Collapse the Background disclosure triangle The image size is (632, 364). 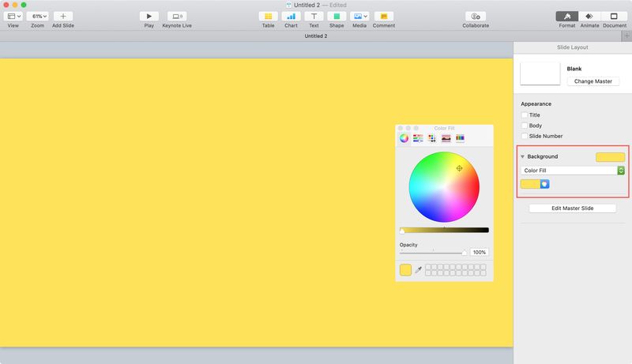(522, 156)
